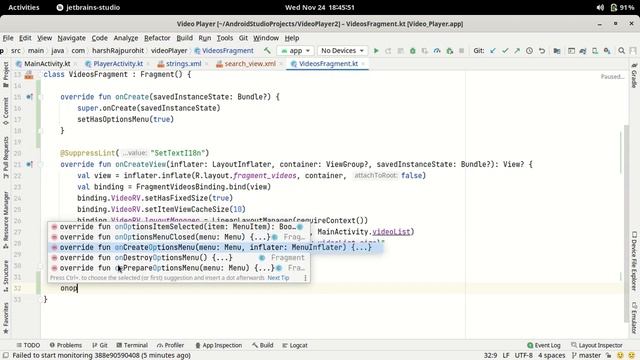
Task: Toggle the read-only lock icon in status bar
Action: [x=608, y=356]
